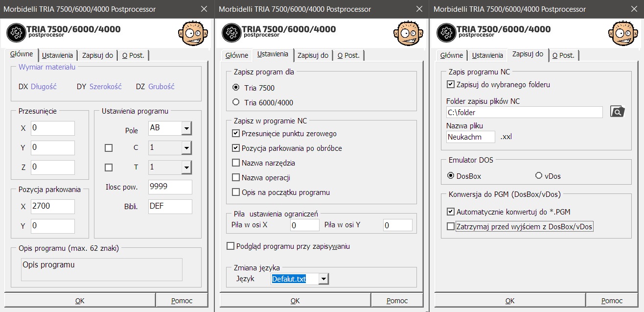Click the Ilosc pow. field showing 9999

170,187
